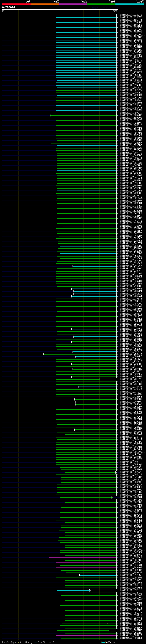Image resolution: width=146 pixels, height=644 pixels.
Task: Click the Large gaps legend text
Action: pos(28,642)
